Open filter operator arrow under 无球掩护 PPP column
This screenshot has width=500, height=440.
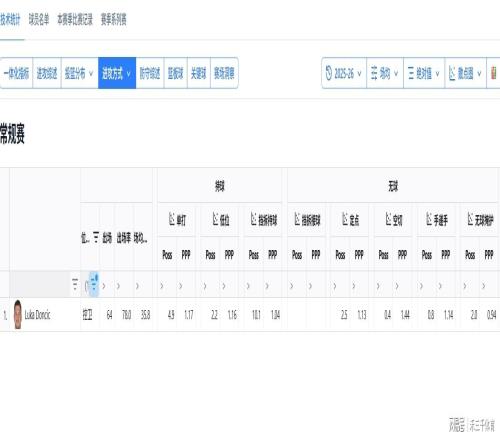coord(483,286)
